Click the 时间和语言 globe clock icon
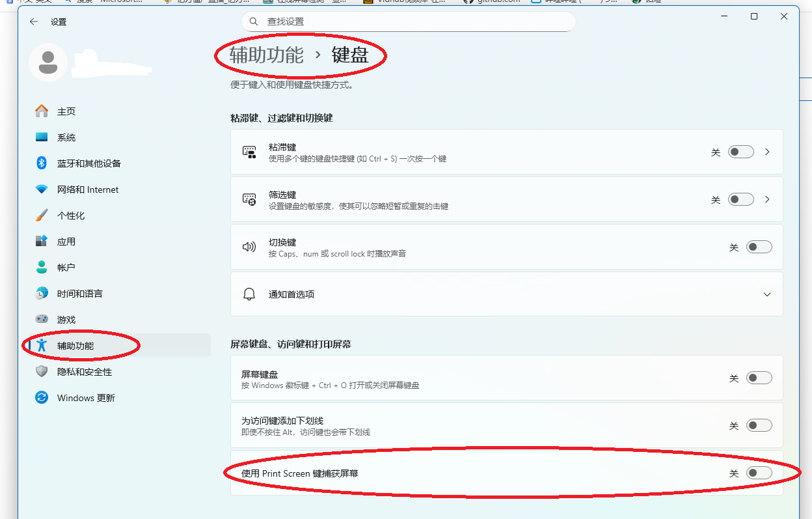This screenshot has width=812, height=519. click(x=42, y=294)
